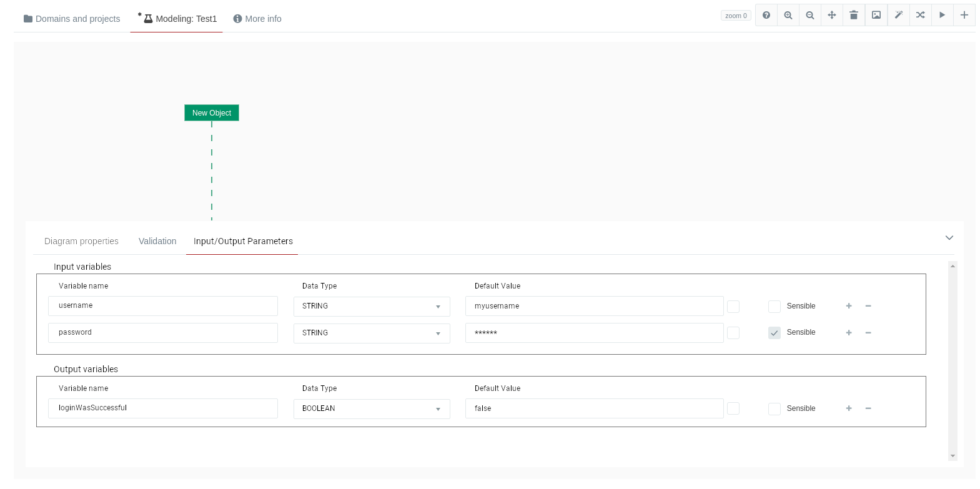Click the trash delete icon

pos(854,15)
